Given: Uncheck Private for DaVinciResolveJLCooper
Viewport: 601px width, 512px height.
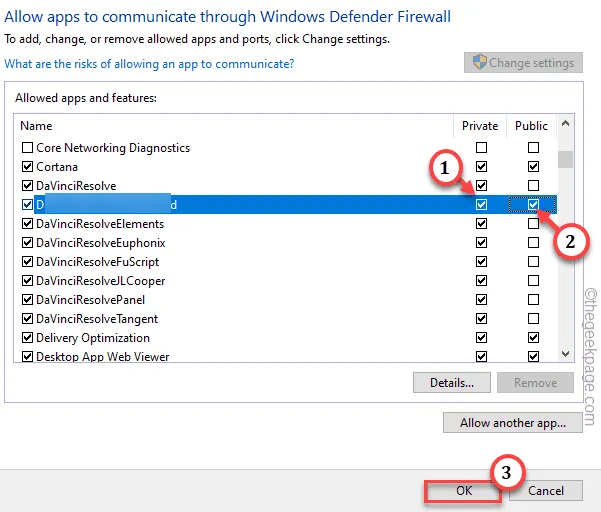Looking at the screenshot, I should [x=481, y=281].
